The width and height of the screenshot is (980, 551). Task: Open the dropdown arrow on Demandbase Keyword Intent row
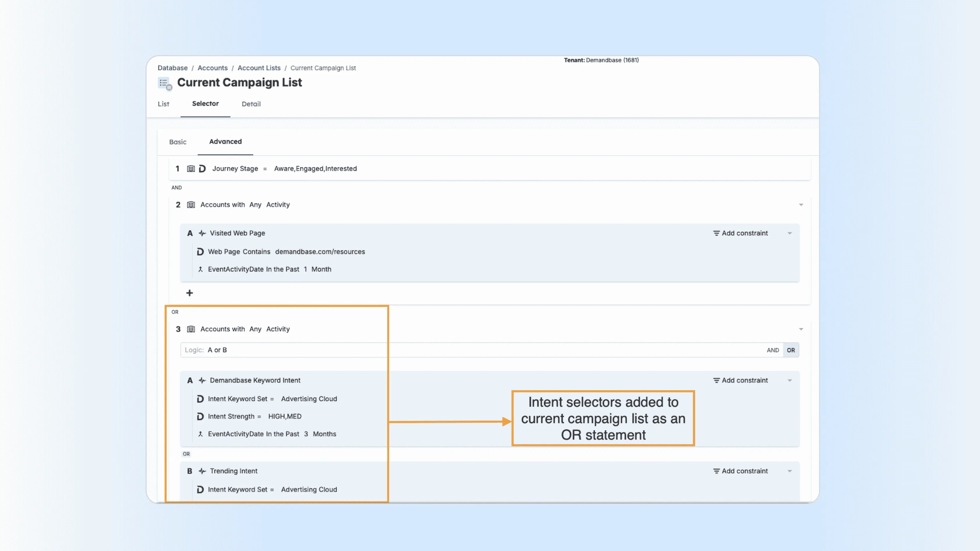pyautogui.click(x=790, y=380)
